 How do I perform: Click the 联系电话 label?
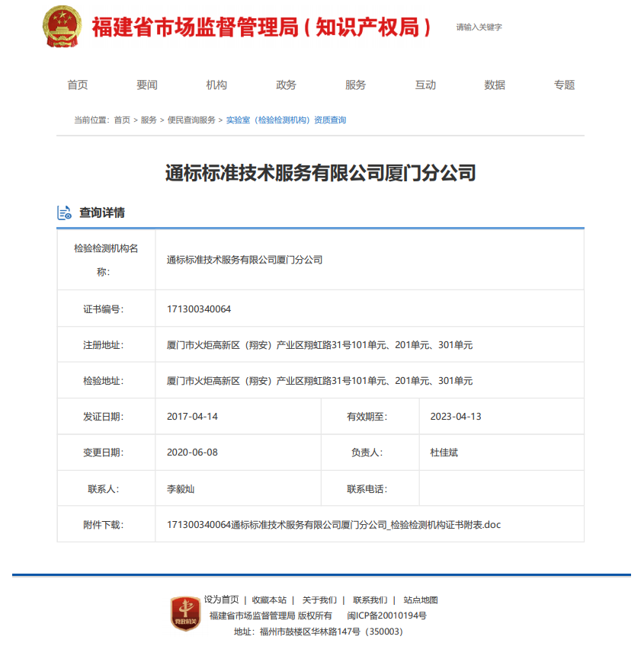coord(367,489)
